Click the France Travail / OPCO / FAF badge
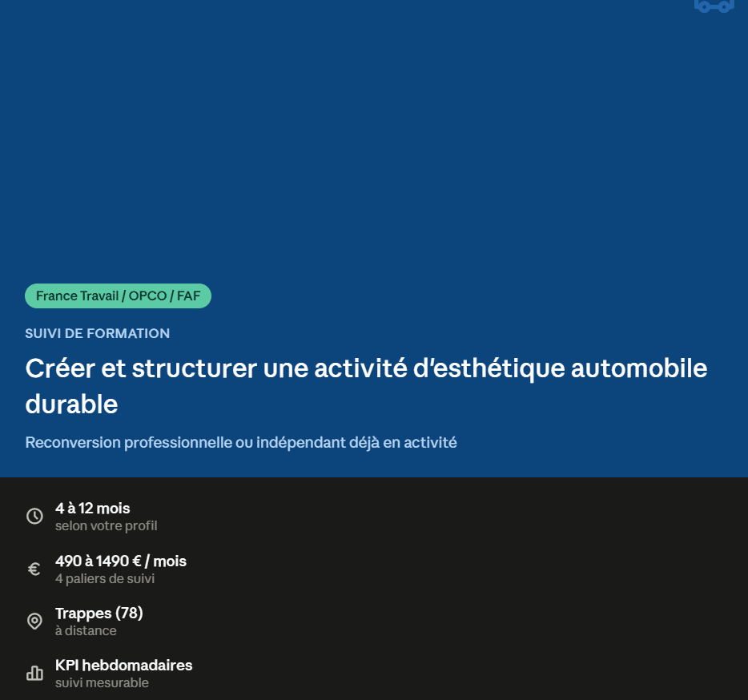Viewport: 748px width, 700px height. [118, 296]
